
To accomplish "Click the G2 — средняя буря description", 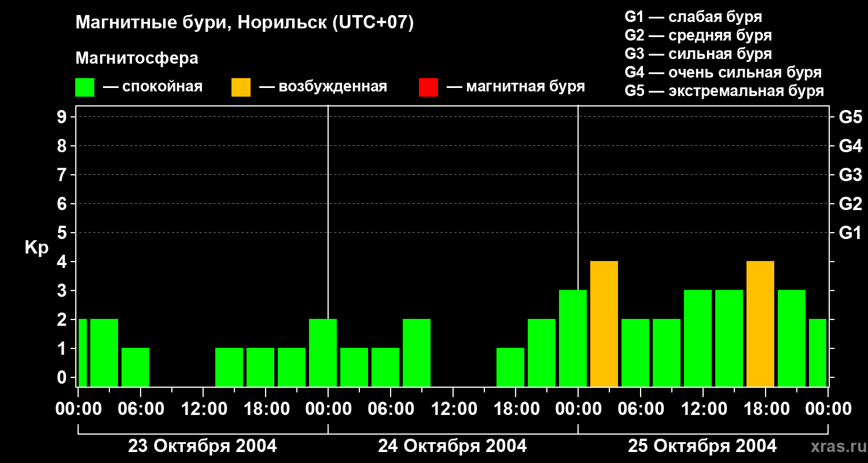I will coord(698,35).
